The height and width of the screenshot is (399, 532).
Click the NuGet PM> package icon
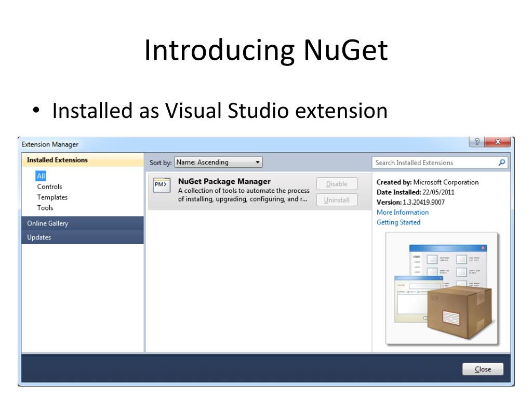click(x=162, y=185)
